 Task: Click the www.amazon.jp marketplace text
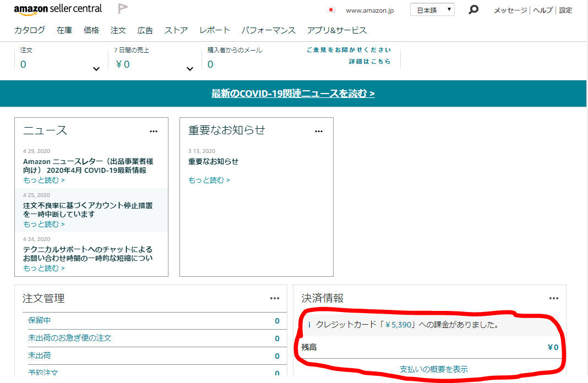pos(370,10)
